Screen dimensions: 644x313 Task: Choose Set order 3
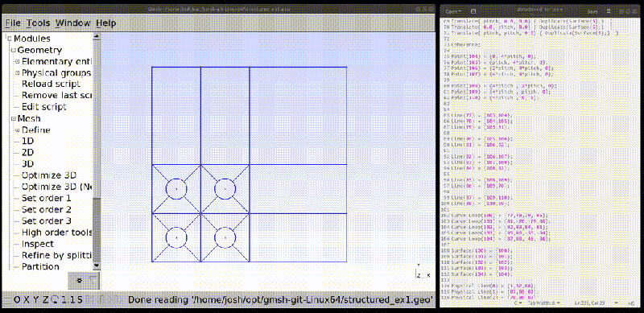(47, 221)
